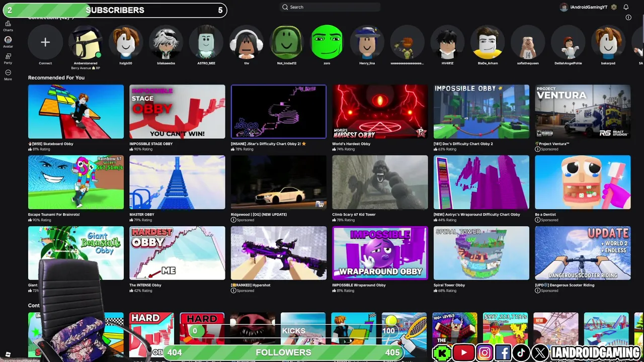Click the 'Be a Dentist' title text
This screenshot has height=362, width=644.
tap(546, 214)
